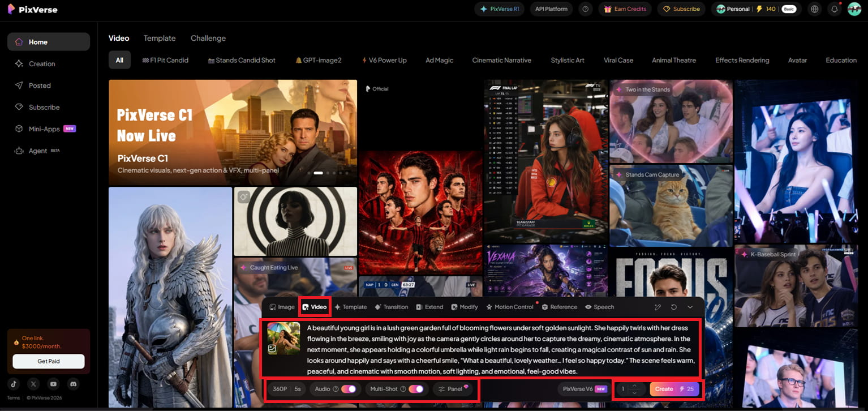Click the Agent robot icon in sidebar
The height and width of the screenshot is (411, 868).
(x=19, y=151)
